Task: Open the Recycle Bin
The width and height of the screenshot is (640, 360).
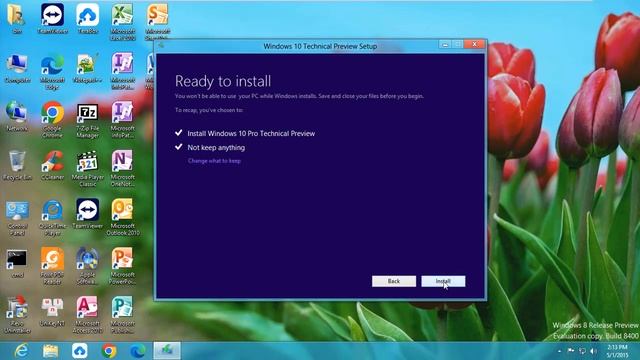Action: point(17,166)
